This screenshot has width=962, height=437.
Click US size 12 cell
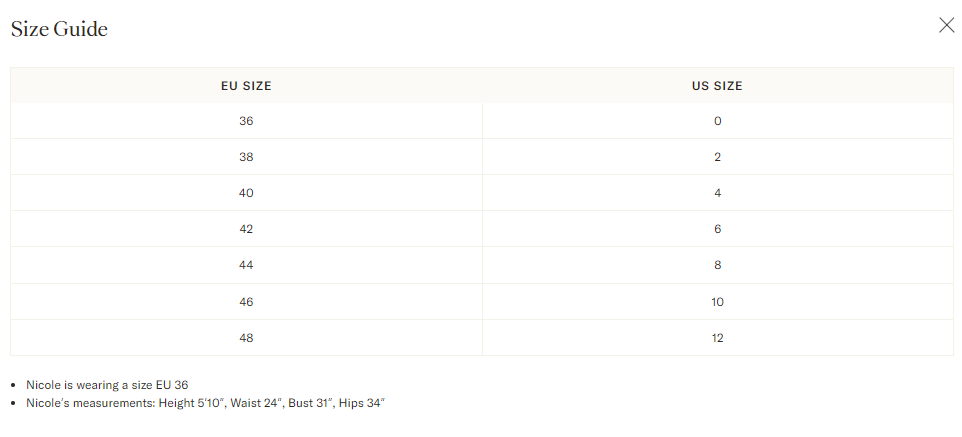click(x=717, y=338)
